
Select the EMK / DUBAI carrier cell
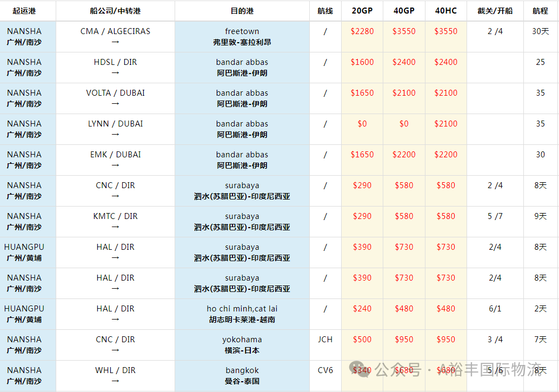pos(115,160)
